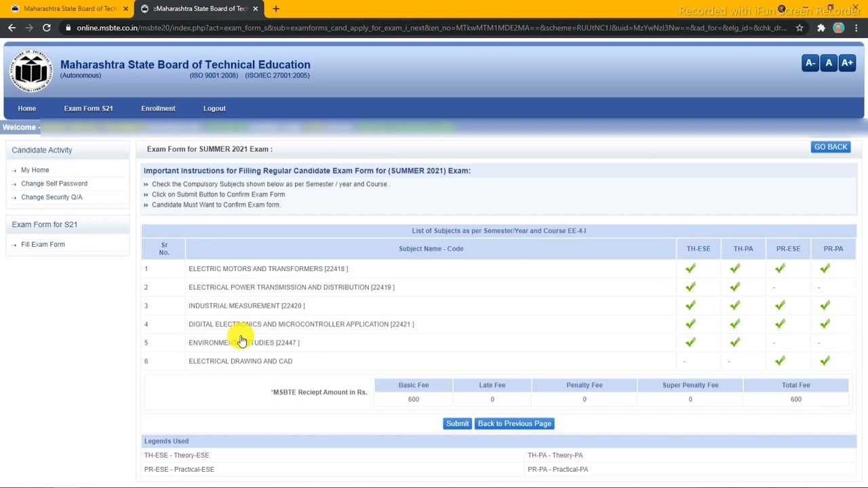The image size is (868, 488).
Task: Click the PR-PA column header
Action: pos(833,249)
